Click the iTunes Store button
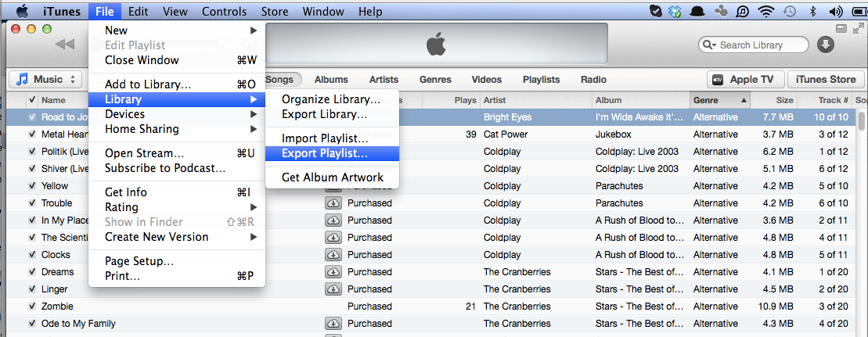The image size is (868, 337). pos(826,80)
